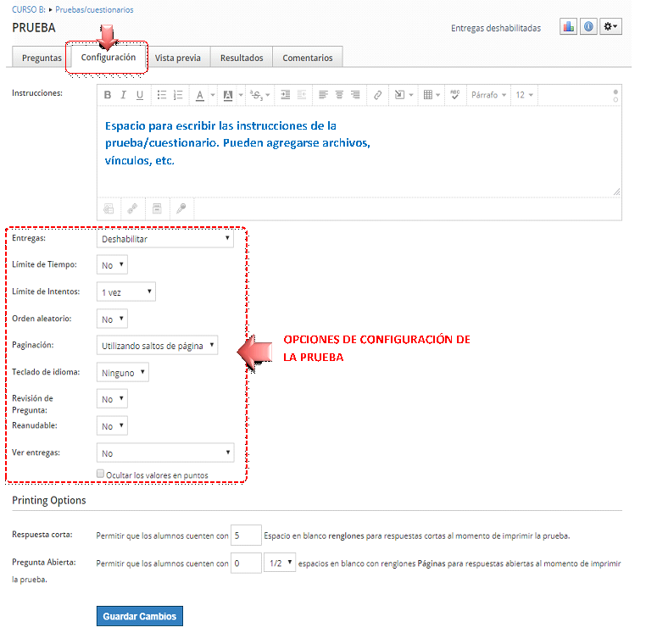Open the Entregas dropdown showing Deshabilitar
Screen dimensions: 646x644
[x=165, y=239]
